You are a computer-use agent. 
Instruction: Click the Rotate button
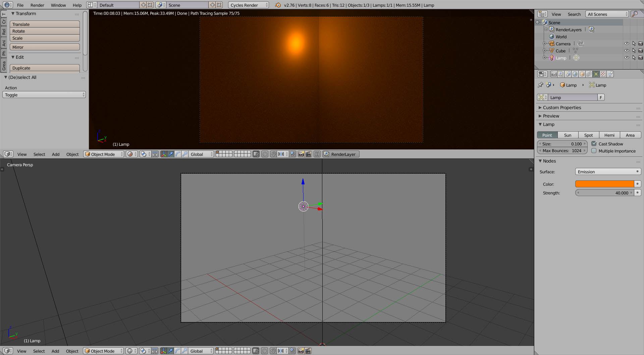pos(45,31)
